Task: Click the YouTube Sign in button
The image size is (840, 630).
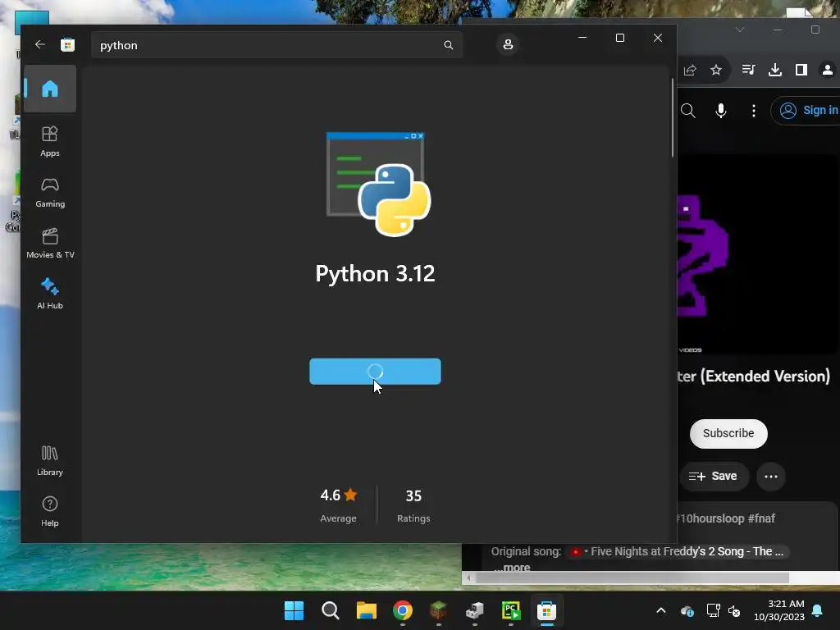Action: click(x=806, y=111)
